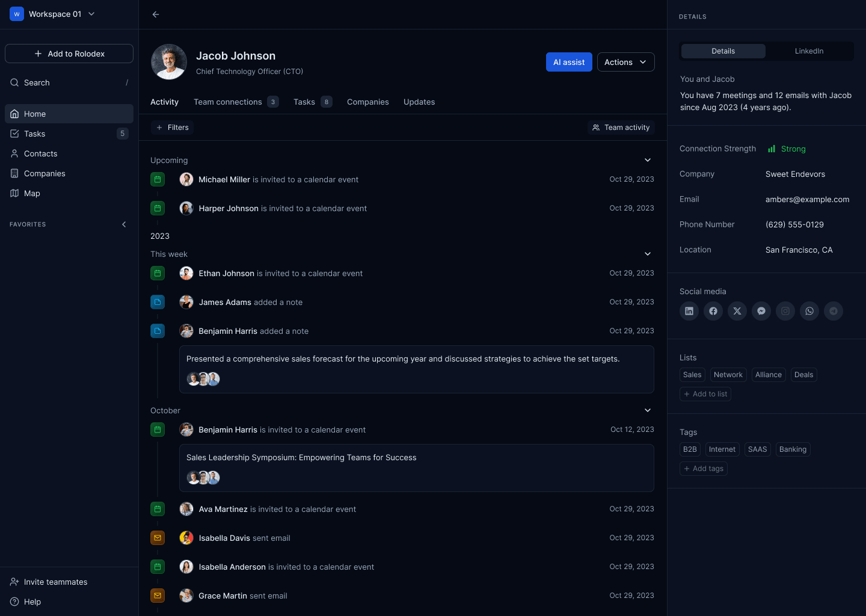Open the LinkedIn tab in the details panel
This screenshot has height=616, width=866.
809,51
